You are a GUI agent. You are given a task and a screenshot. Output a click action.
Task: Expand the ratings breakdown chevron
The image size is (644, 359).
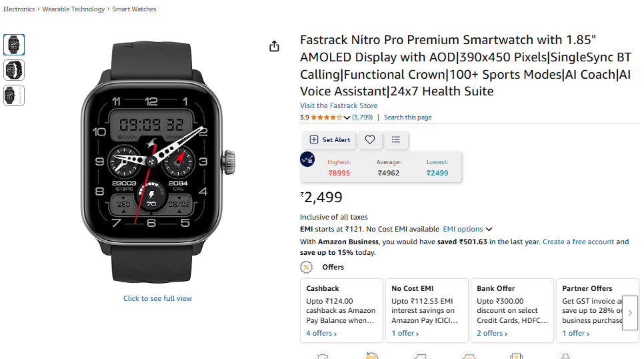[347, 118]
